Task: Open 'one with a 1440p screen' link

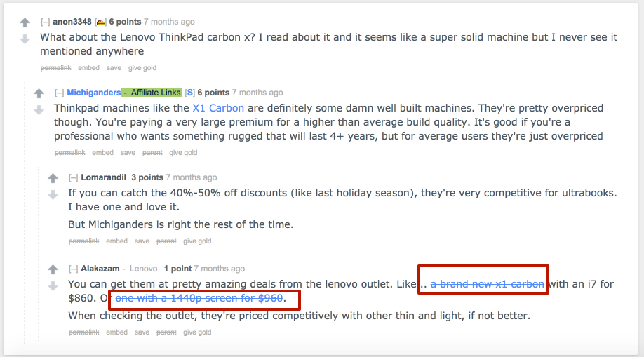Action: tap(199, 299)
